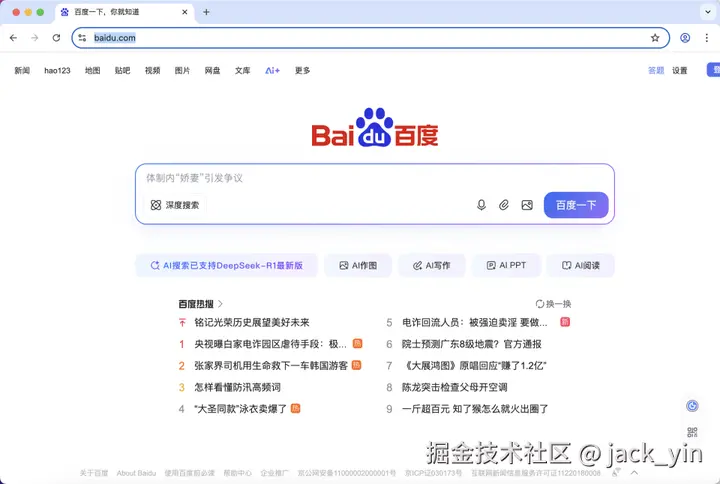Screen dimensions: 720x484
Task: Open the 新闻 link
Action: click(x=22, y=70)
